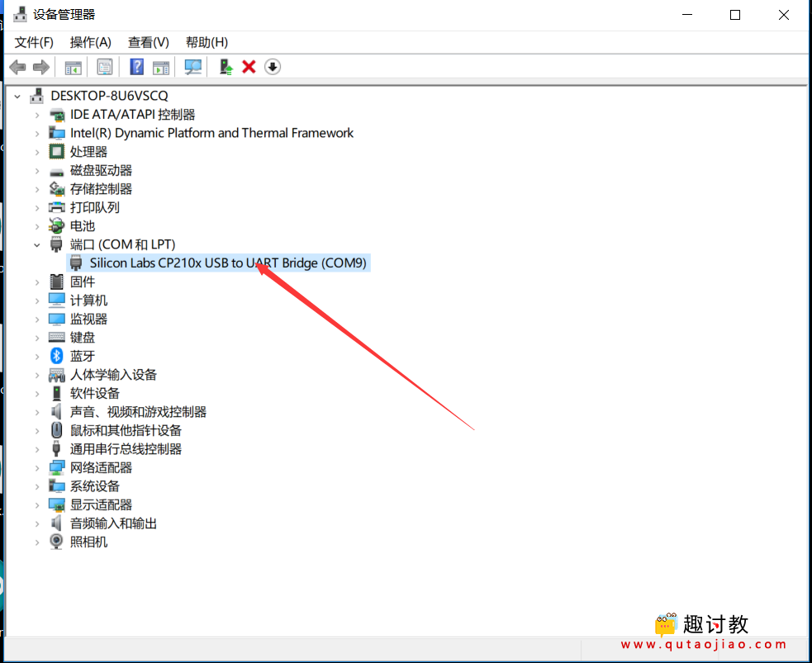Expand the 磁盘驱动器 node
Viewport: 812px width, 663px height.
coord(37,171)
